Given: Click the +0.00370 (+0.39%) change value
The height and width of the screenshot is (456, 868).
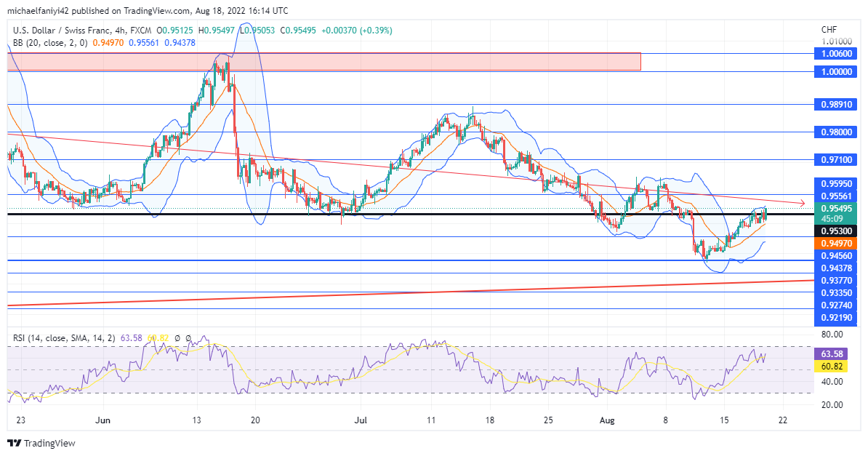Looking at the screenshot, I should [357, 31].
